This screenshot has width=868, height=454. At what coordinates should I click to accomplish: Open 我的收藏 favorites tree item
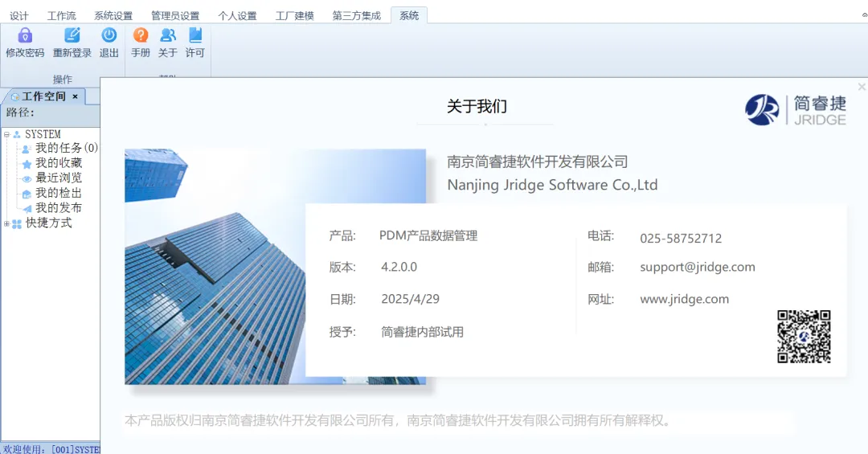[59, 163]
